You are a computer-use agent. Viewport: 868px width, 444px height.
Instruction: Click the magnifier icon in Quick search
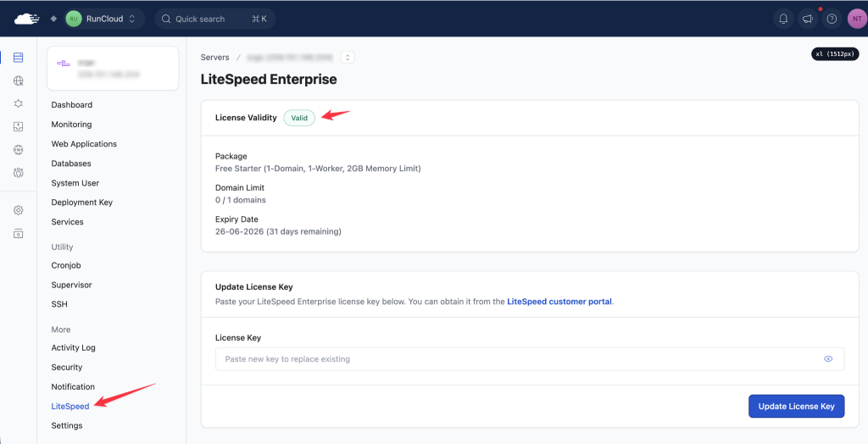coord(166,19)
